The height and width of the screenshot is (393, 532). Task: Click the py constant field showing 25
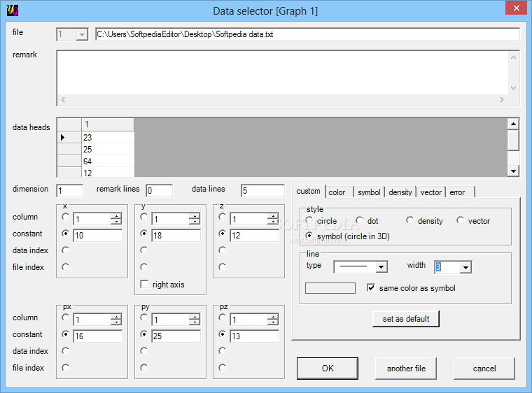pos(176,336)
